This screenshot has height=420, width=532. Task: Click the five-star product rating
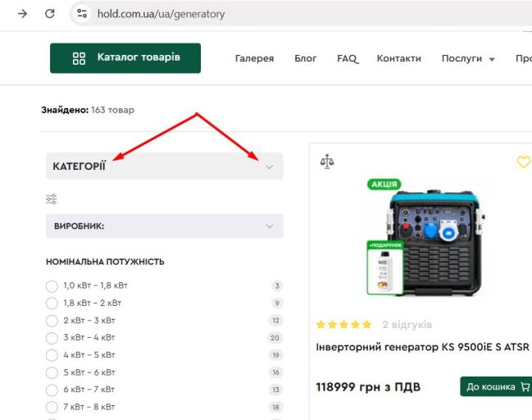343,325
